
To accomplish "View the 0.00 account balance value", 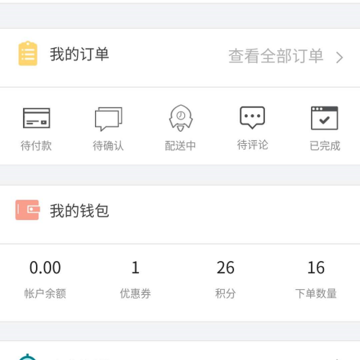I will pyautogui.click(x=45, y=268).
